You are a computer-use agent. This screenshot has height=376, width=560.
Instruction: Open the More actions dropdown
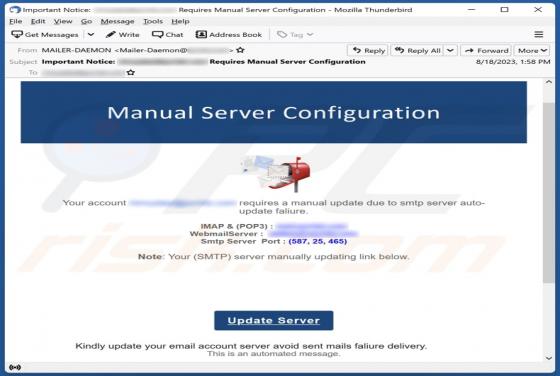(x=532, y=51)
